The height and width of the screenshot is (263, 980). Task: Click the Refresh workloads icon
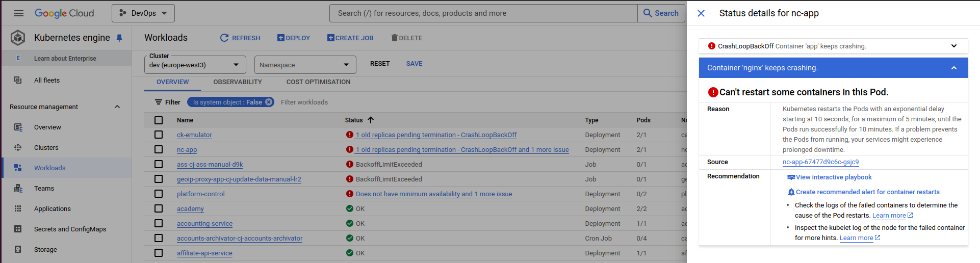click(224, 38)
